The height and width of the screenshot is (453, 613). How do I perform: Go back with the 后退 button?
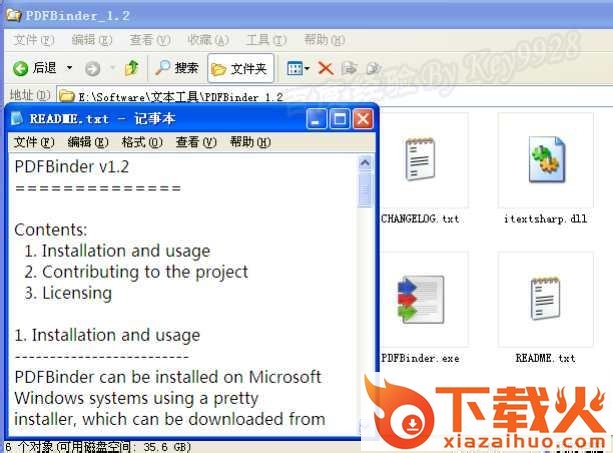pos(34,68)
